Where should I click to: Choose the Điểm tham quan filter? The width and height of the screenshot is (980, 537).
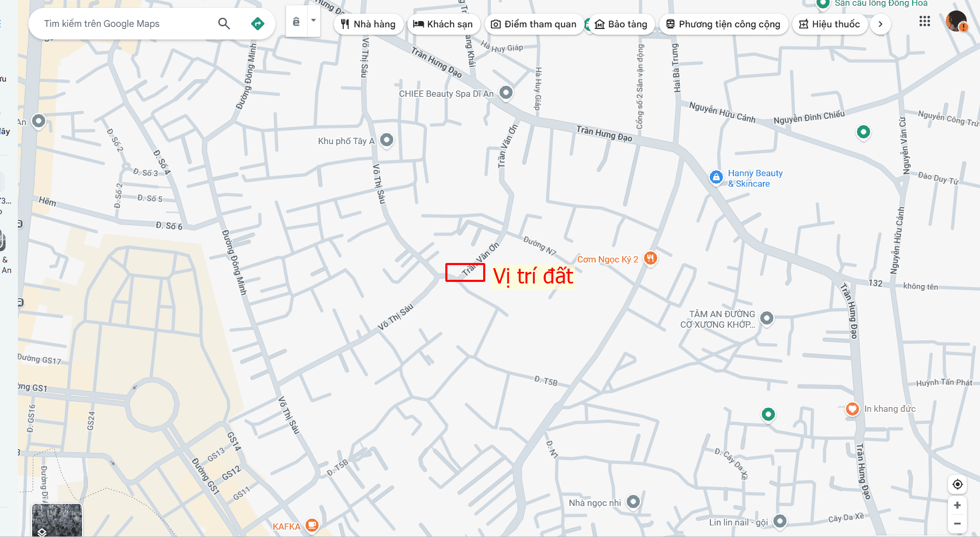click(534, 24)
